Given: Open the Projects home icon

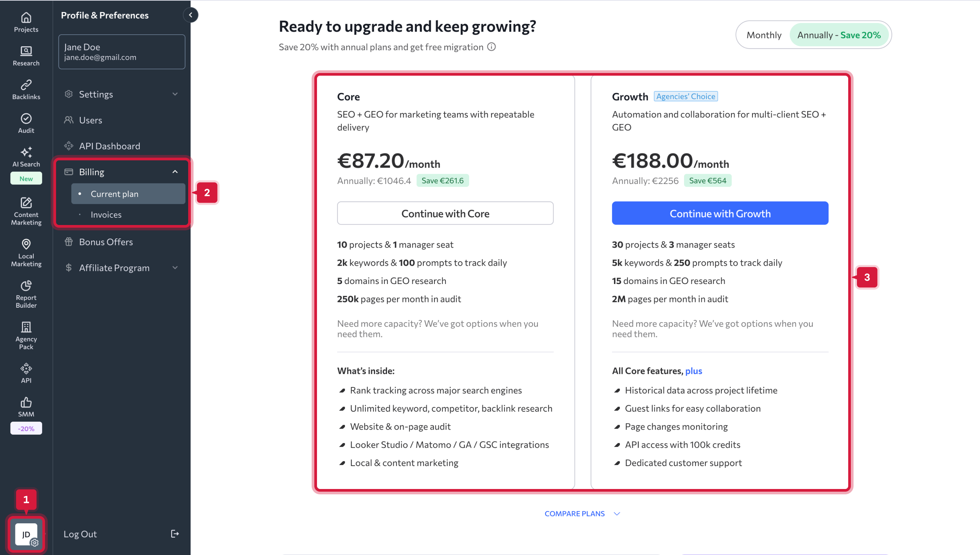Looking at the screenshot, I should click(26, 18).
